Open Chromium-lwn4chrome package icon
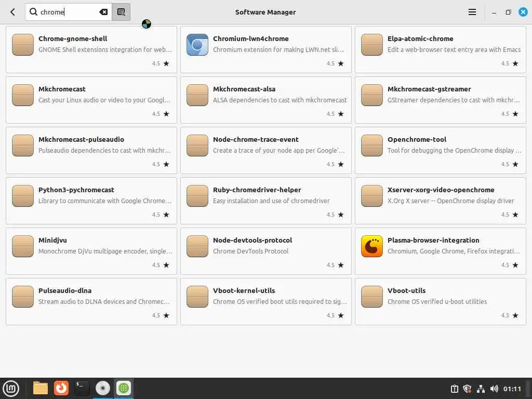Screen dimensions: 532x399 click(x=197, y=45)
